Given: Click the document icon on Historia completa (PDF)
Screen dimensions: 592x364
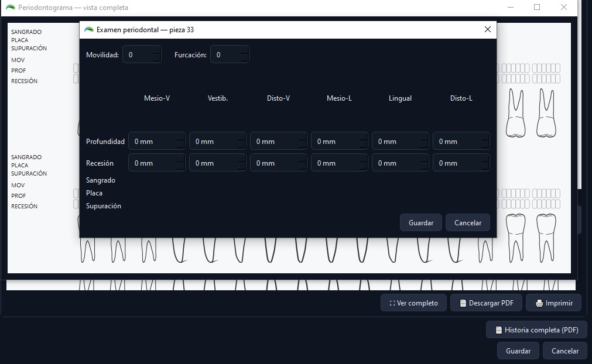Looking at the screenshot, I should (499, 330).
